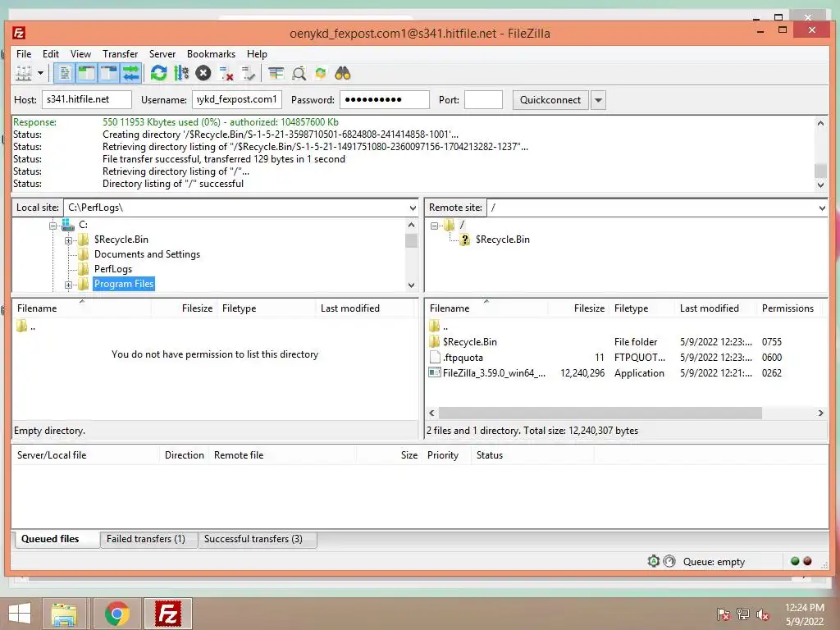Screen dimensions: 840x630
Task: Open the Transfer menu
Action: 120,54
